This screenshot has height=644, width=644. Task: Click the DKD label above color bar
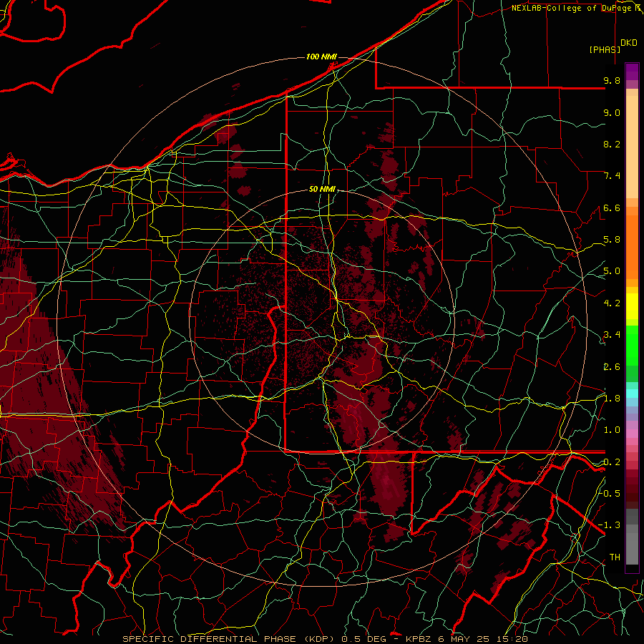click(x=629, y=43)
